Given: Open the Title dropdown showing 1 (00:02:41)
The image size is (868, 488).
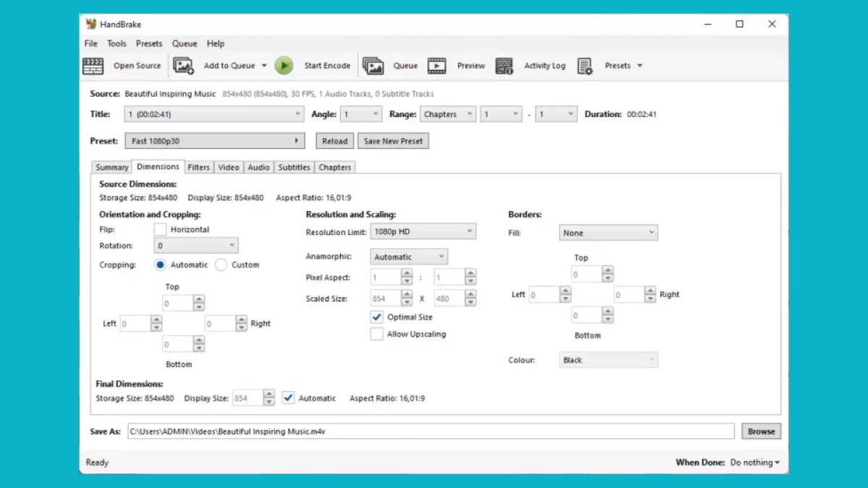Looking at the screenshot, I should 215,114.
